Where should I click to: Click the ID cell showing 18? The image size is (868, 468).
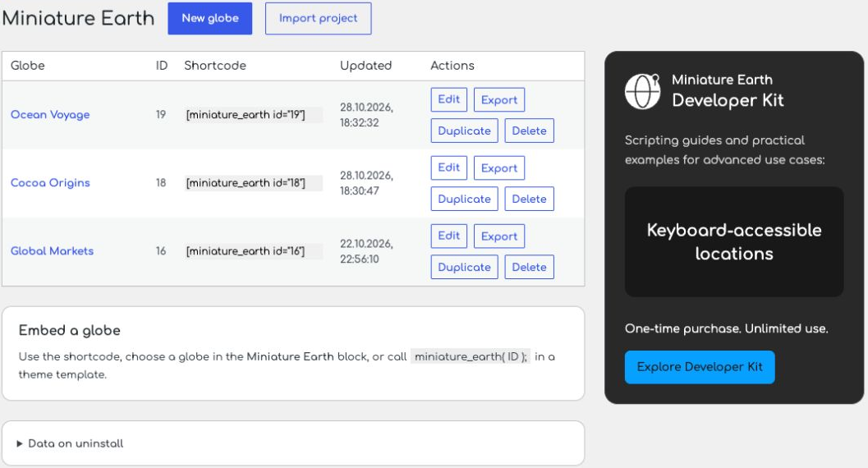[x=160, y=182]
